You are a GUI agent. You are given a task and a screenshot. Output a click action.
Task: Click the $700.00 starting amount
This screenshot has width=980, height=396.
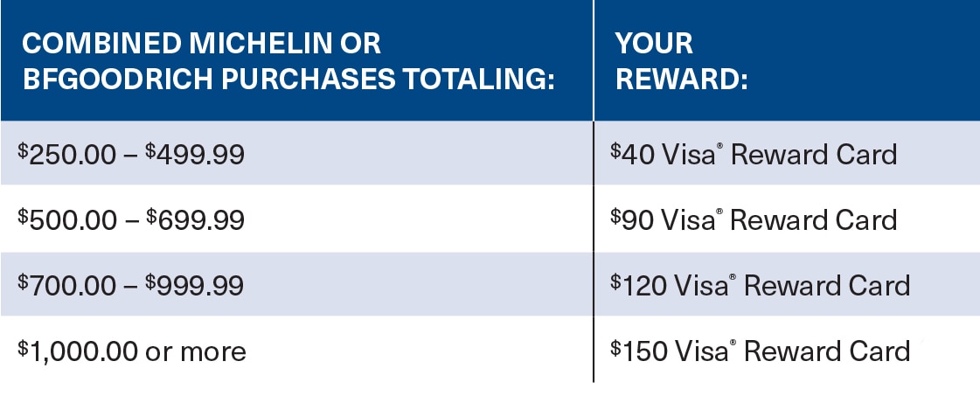(x=66, y=286)
